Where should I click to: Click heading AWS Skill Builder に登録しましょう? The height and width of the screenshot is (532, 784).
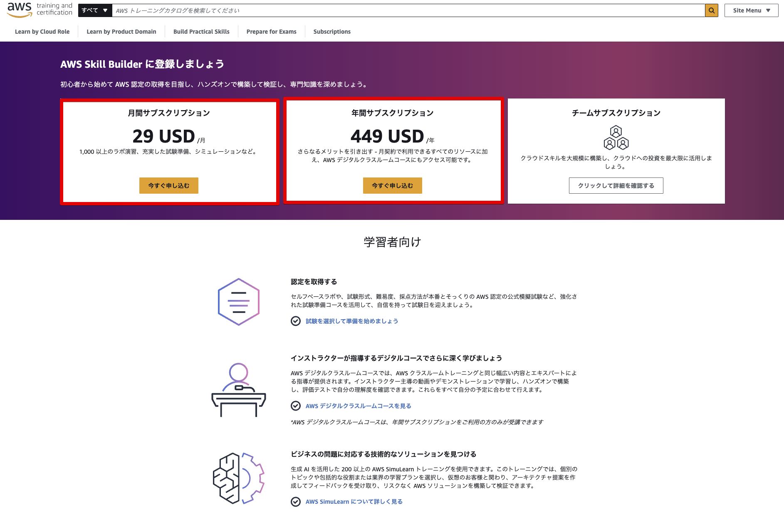(142, 64)
